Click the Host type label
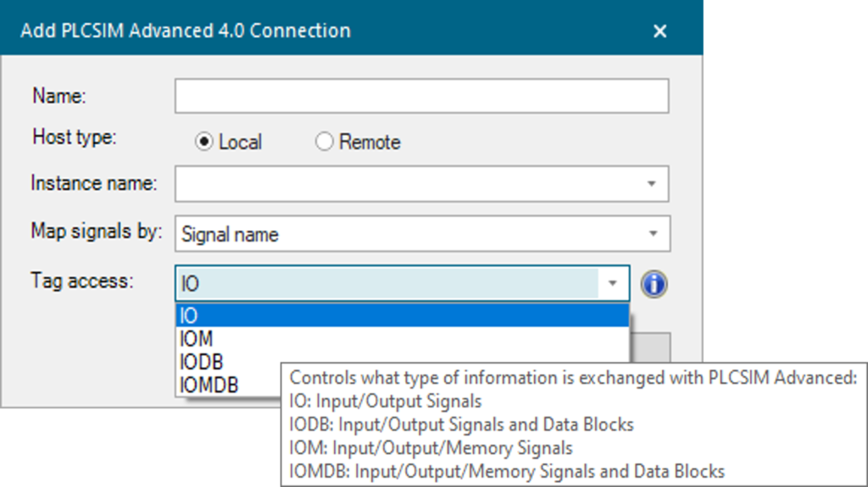The height and width of the screenshot is (487, 868). tap(75, 136)
